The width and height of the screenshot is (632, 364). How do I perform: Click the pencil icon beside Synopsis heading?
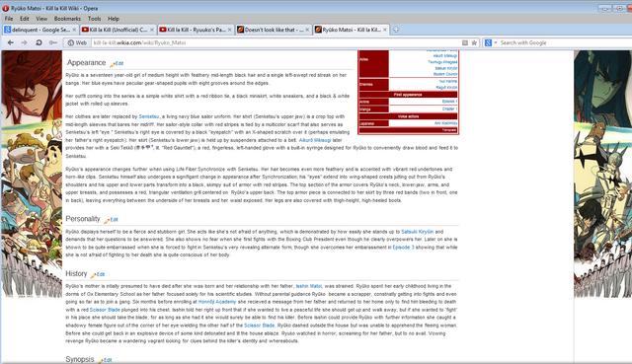(x=101, y=361)
